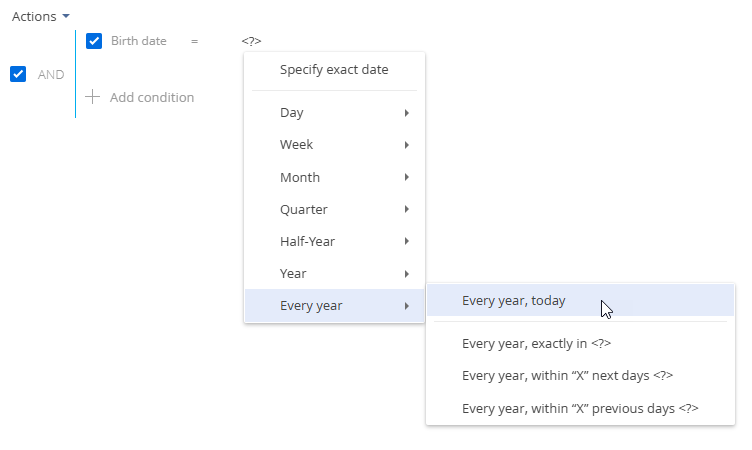
Task: Open the Half-Year submenu arrow
Action: (x=407, y=241)
